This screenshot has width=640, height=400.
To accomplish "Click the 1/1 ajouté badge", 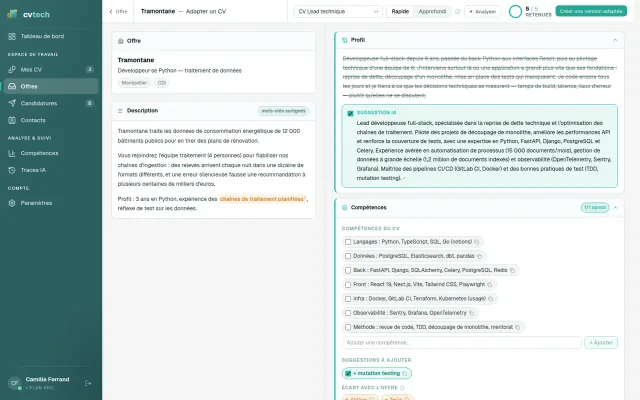I will click(595, 208).
